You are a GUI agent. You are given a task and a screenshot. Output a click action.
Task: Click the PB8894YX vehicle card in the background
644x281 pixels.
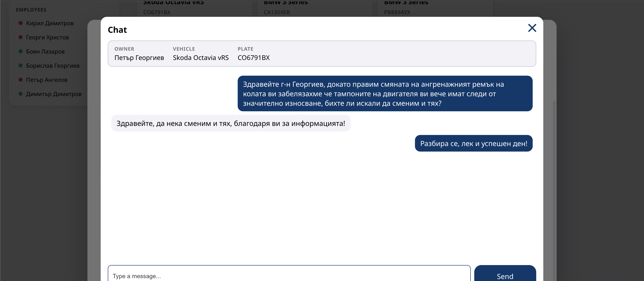pyautogui.click(x=435, y=8)
